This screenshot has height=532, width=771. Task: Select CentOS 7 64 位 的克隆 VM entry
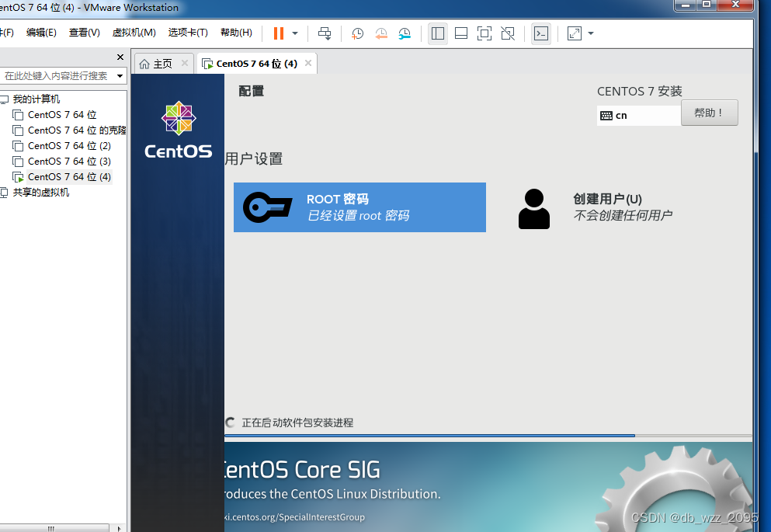point(77,130)
